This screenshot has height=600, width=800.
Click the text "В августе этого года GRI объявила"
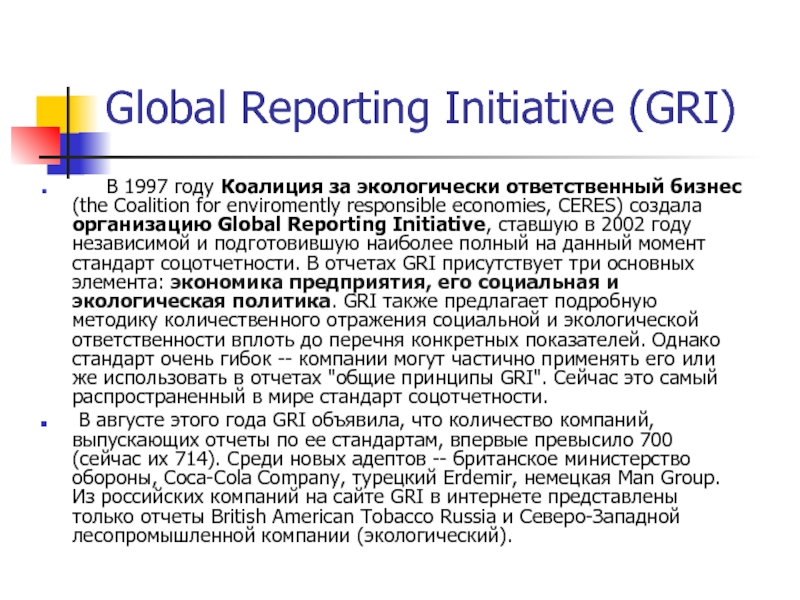239,421
